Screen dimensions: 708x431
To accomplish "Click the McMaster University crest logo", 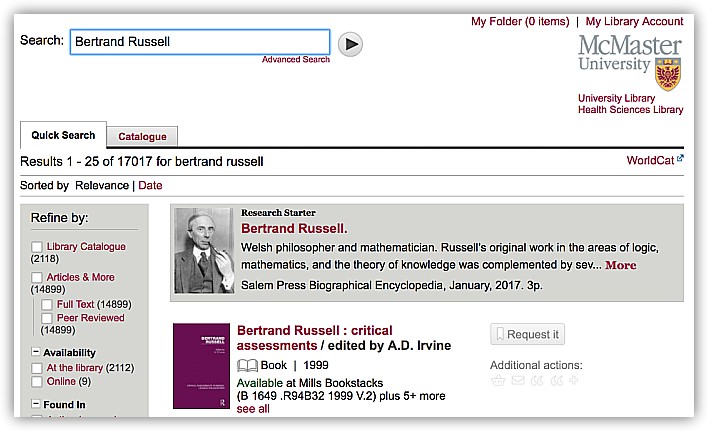I will [668, 74].
